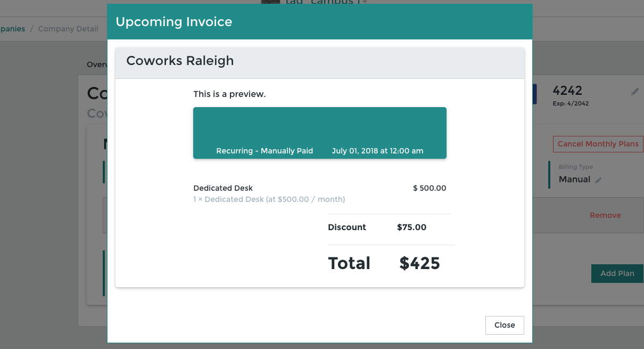The width and height of the screenshot is (644, 349).
Task: Click the pencil icon beside card 4242
Action: click(x=634, y=92)
